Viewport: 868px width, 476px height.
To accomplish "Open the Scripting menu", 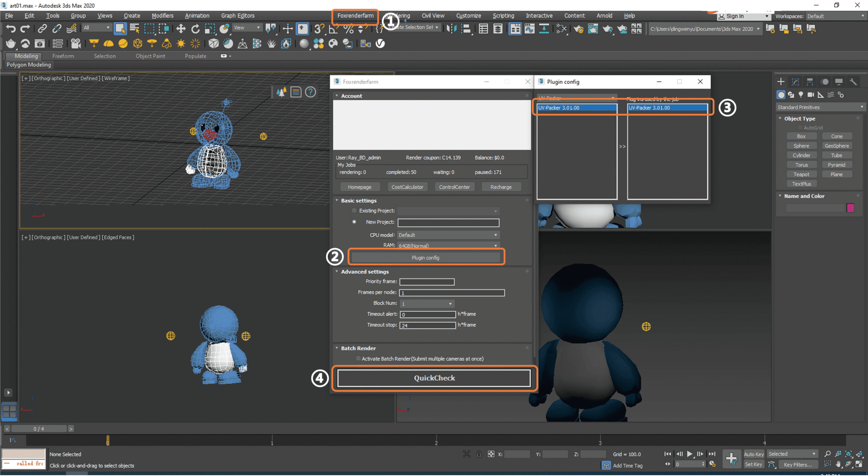I will (503, 15).
